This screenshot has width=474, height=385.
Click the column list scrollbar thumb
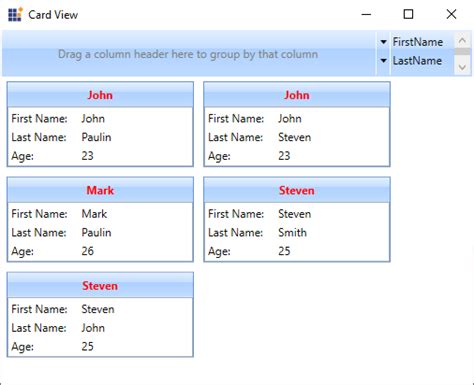click(462, 52)
